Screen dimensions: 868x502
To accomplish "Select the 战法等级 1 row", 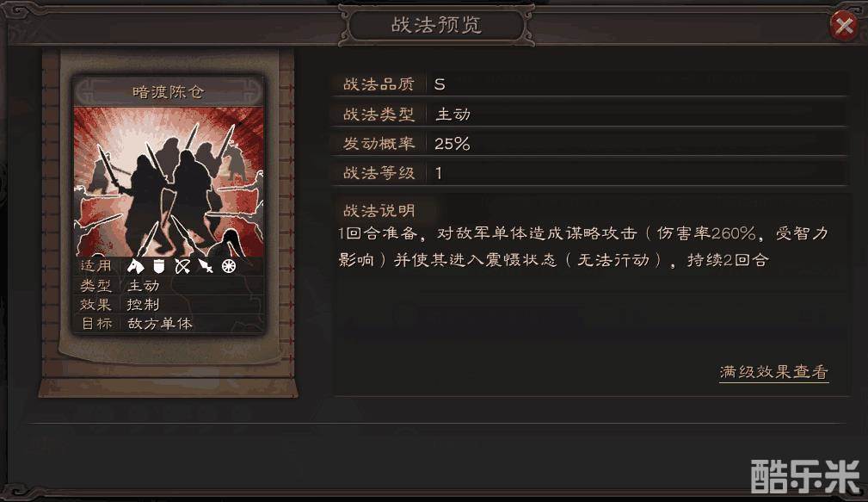I will (x=590, y=173).
